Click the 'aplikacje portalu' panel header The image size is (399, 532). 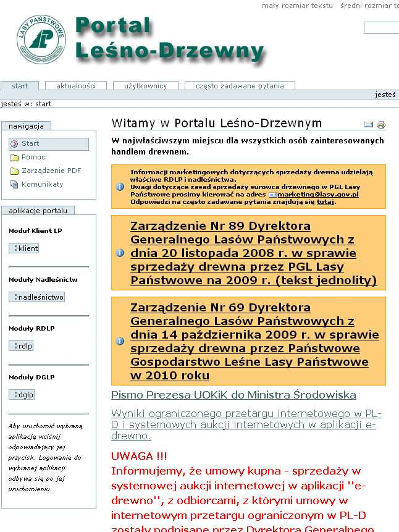pyautogui.click(x=38, y=211)
